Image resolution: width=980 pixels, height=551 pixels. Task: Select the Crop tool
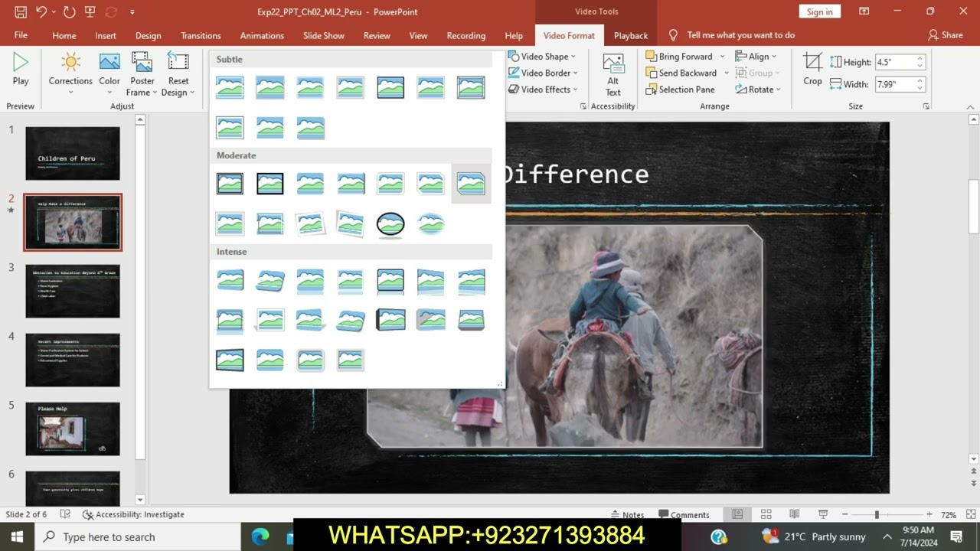click(x=812, y=69)
